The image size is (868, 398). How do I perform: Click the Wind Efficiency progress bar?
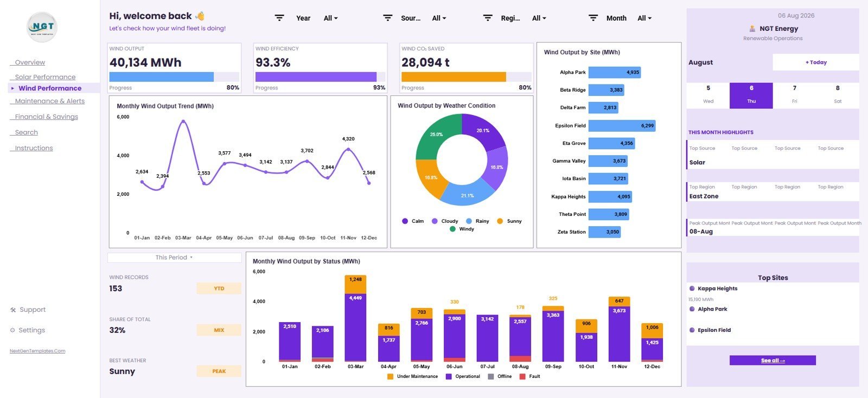pos(320,77)
